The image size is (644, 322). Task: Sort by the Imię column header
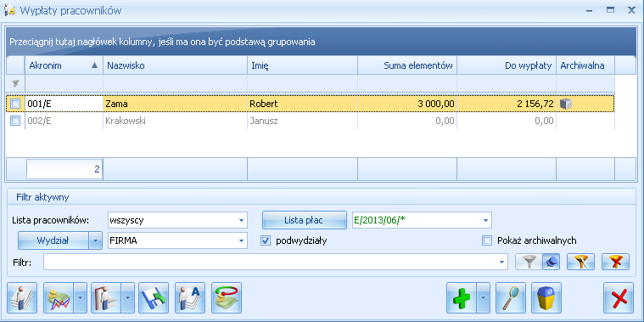[x=302, y=65]
